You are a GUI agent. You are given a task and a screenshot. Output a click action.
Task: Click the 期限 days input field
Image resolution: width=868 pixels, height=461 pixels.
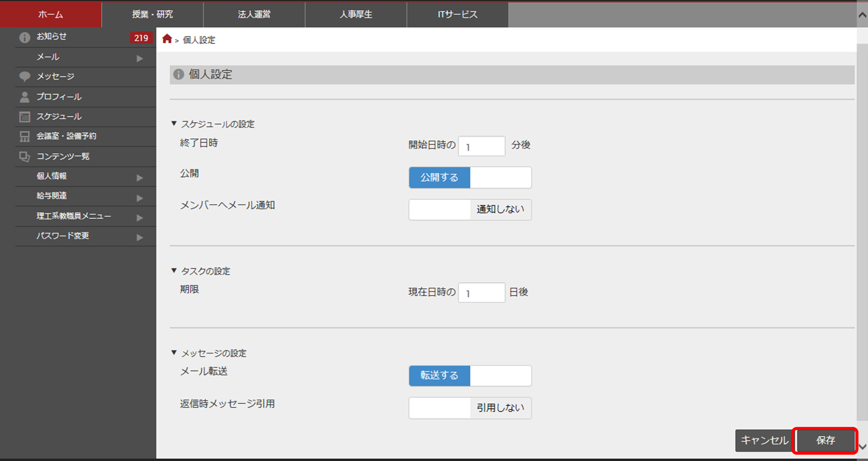481,293
